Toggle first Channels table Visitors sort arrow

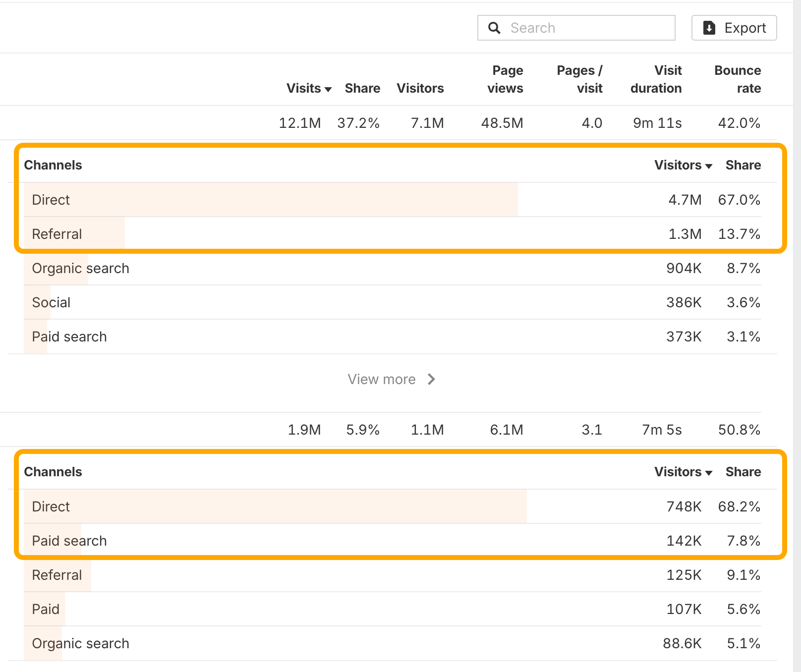pyautogui.click(x=709, y=166)
